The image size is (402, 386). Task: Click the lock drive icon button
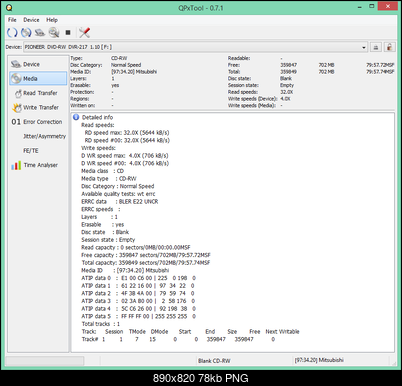click(x=389, y=47)
